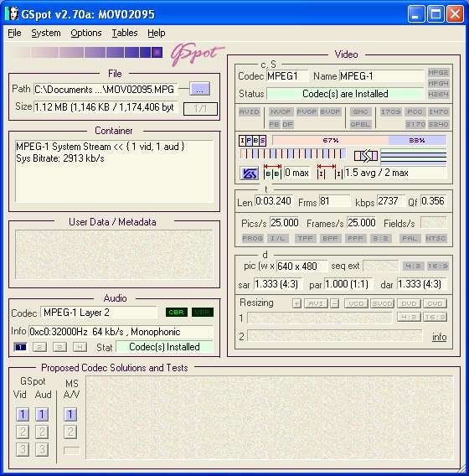The height and width of the screenshot is (476, 469).
Task: Click the IPBS frame type legend icon
Action: pos(252,141)
